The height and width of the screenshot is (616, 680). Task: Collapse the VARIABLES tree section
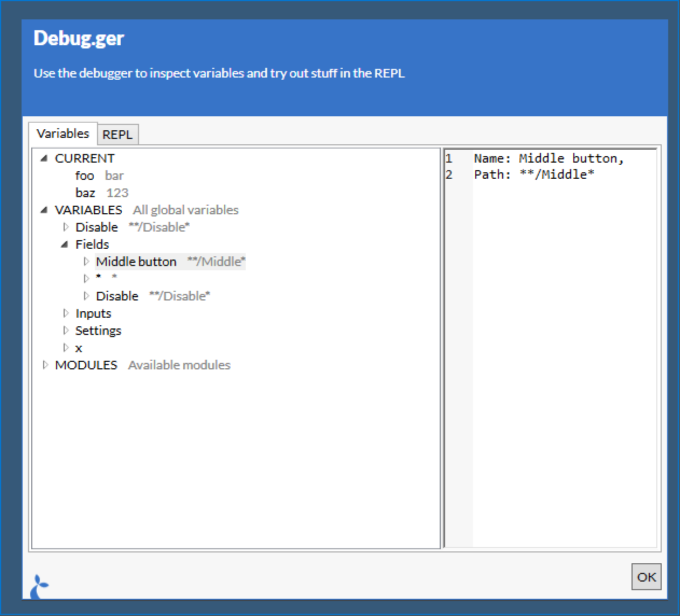point(44,210)
